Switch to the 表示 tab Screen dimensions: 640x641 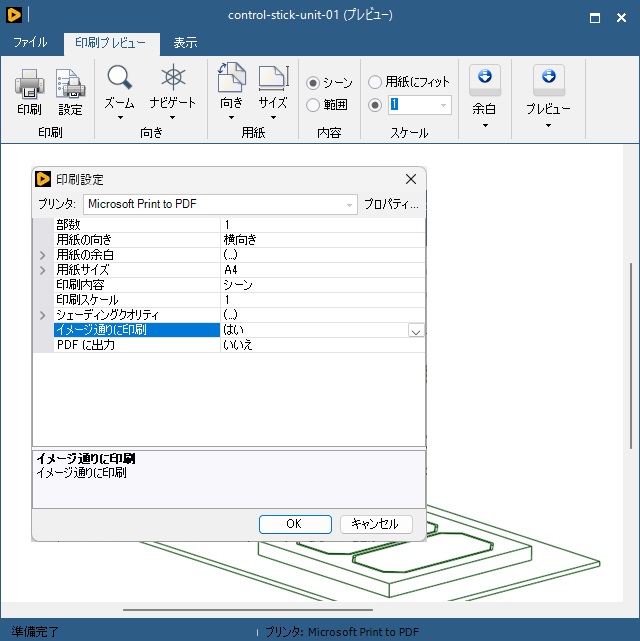click(185, 43)
